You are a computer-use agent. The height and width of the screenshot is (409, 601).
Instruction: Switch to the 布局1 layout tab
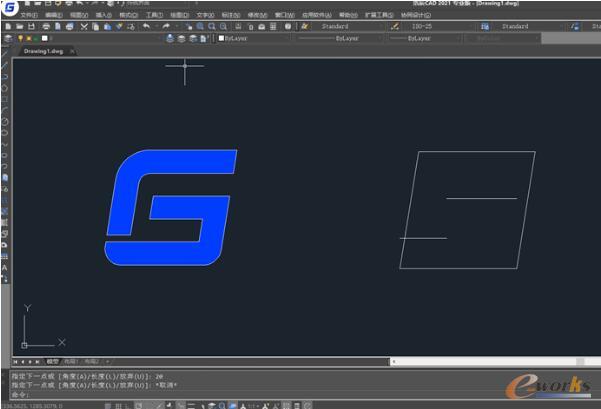click(71, 361)
